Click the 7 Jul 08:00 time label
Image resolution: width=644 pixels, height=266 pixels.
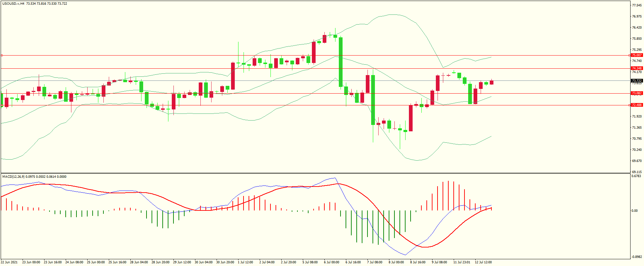[375, 262]
